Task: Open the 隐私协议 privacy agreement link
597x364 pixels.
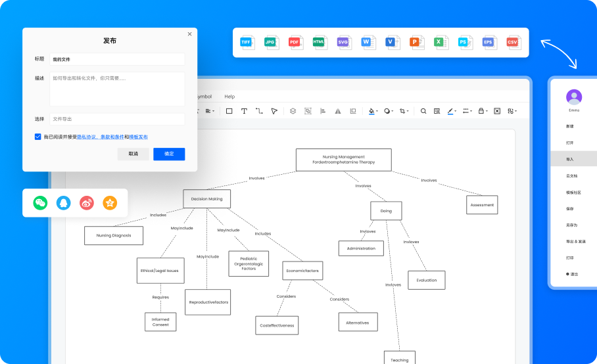Action: [x=84, y=137]
